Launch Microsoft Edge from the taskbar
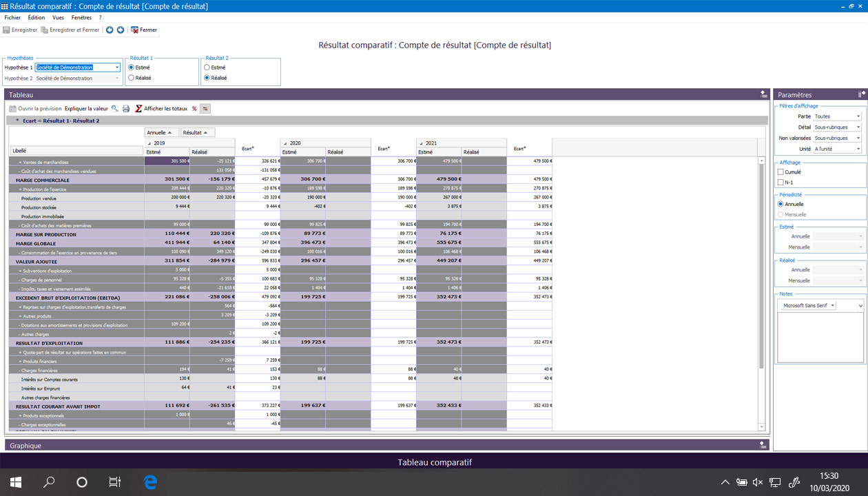Viewport: 868px width, 496px height. [x=150, y=482]
